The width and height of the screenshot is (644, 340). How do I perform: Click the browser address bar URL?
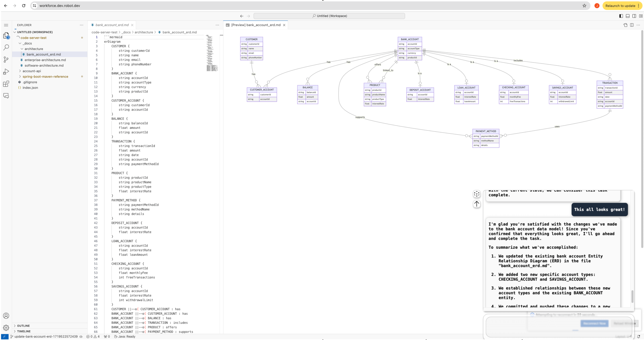click(60, 6)
